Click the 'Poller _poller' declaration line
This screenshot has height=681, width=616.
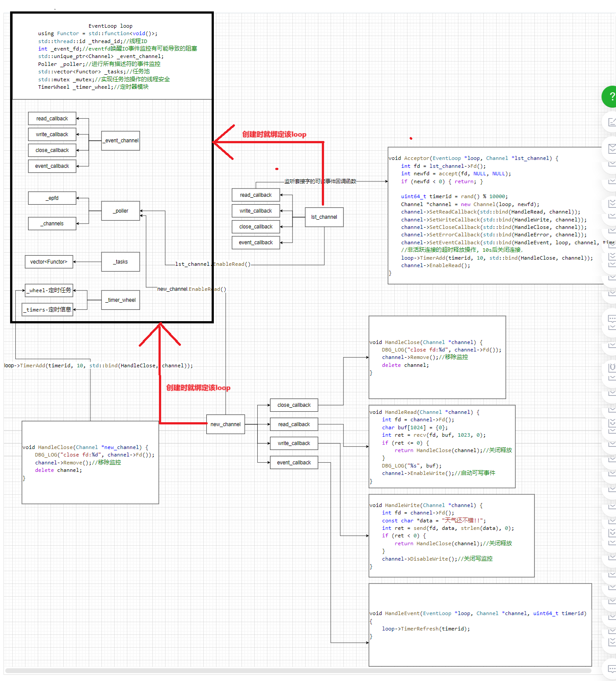coord(99,64)
